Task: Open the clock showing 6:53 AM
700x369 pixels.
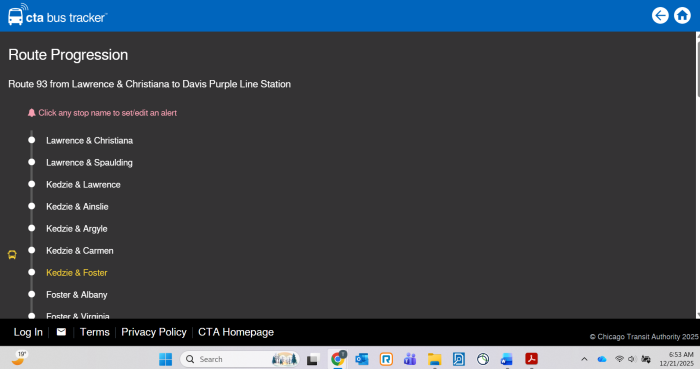Action: point(677,359)
